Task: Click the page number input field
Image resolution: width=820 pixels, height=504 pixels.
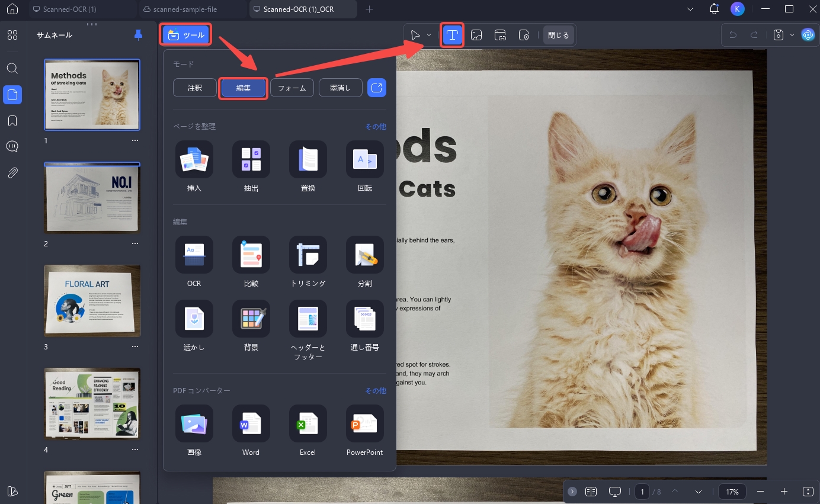Action: 642,492
